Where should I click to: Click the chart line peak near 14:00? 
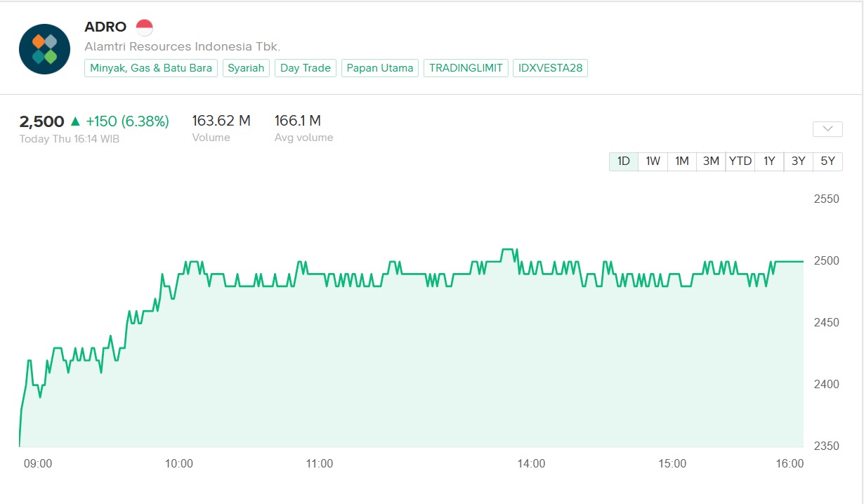[509, 250]
